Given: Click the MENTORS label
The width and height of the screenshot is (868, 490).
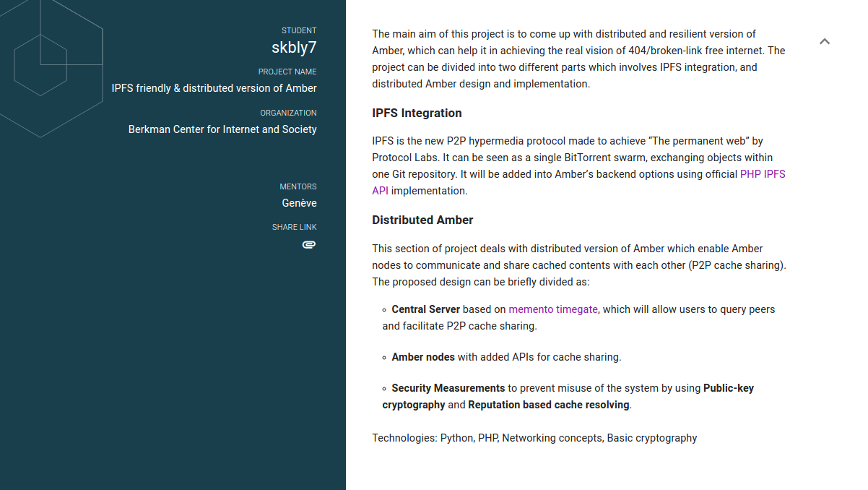Looking at the screenshot, I should point(298,186).
